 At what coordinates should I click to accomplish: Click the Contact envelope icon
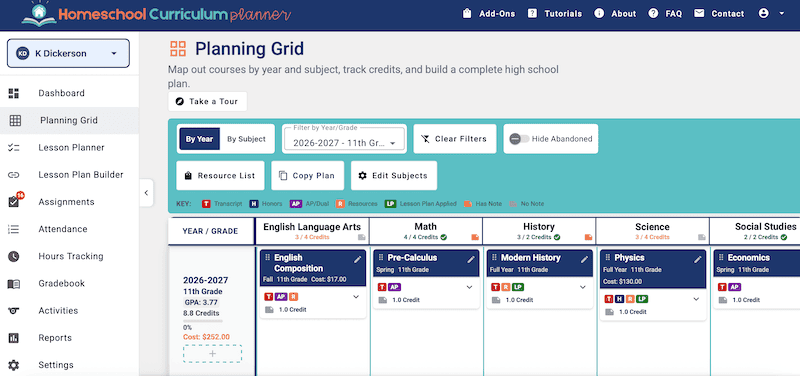click(x=699, y=13)
